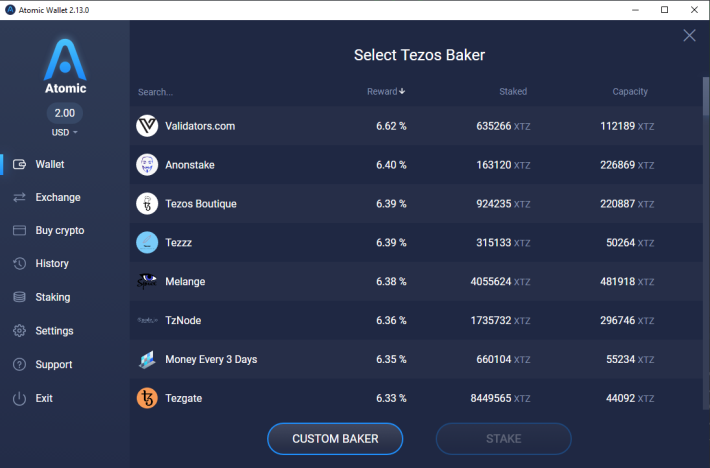Click staked amount 8449565 XTZ
The height and width of the screenshot is (468, 710).
click(500, 398)
